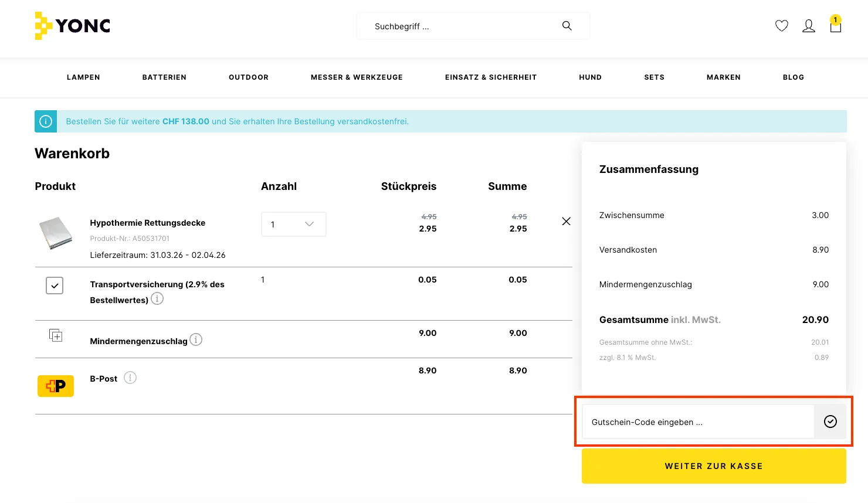Uncheck the Transportversicherung checkbox

(x=54, y=286)
